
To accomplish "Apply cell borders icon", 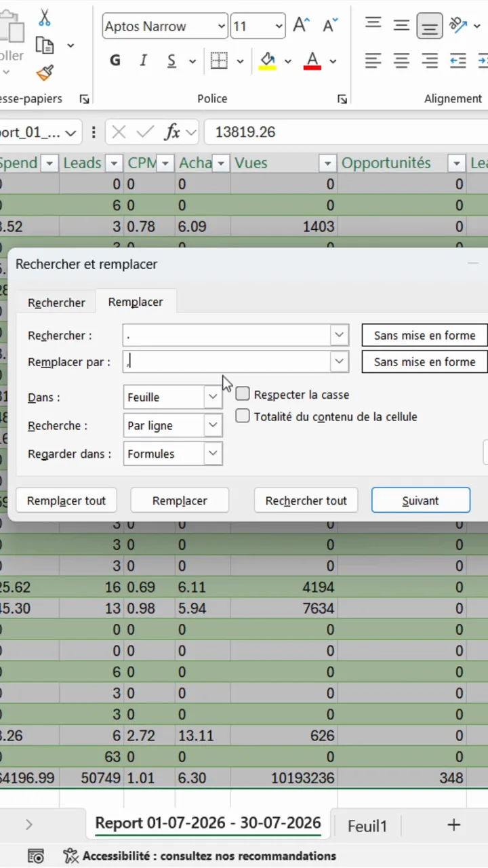I will pyautogui.click(x=219, y=61).
